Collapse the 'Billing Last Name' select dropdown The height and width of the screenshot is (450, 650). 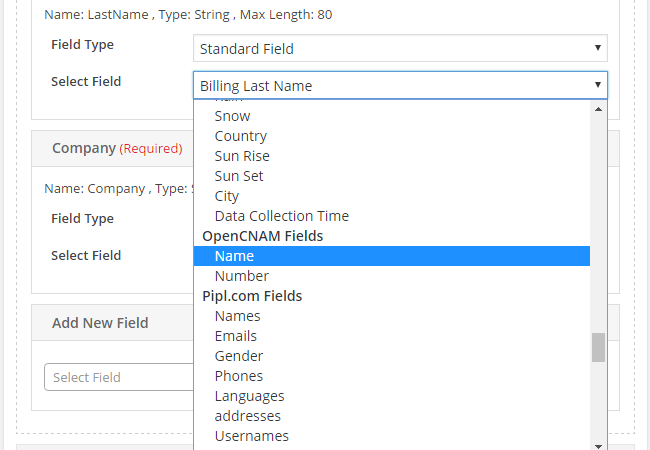pos(399,85)
